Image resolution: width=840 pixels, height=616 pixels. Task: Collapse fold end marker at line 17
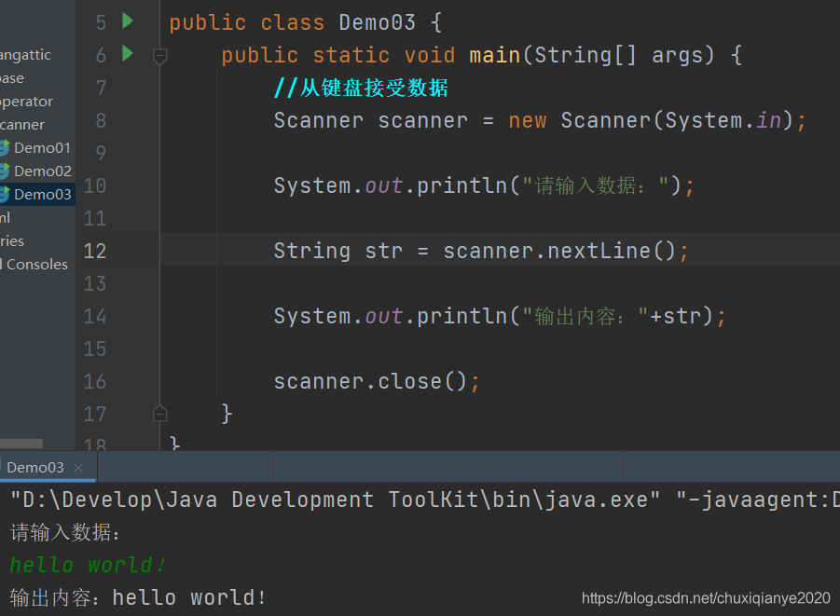tap(159, 414)
